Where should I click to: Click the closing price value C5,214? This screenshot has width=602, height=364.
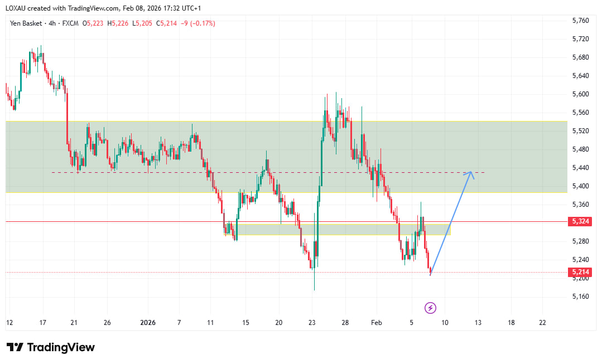coord(166,23)
